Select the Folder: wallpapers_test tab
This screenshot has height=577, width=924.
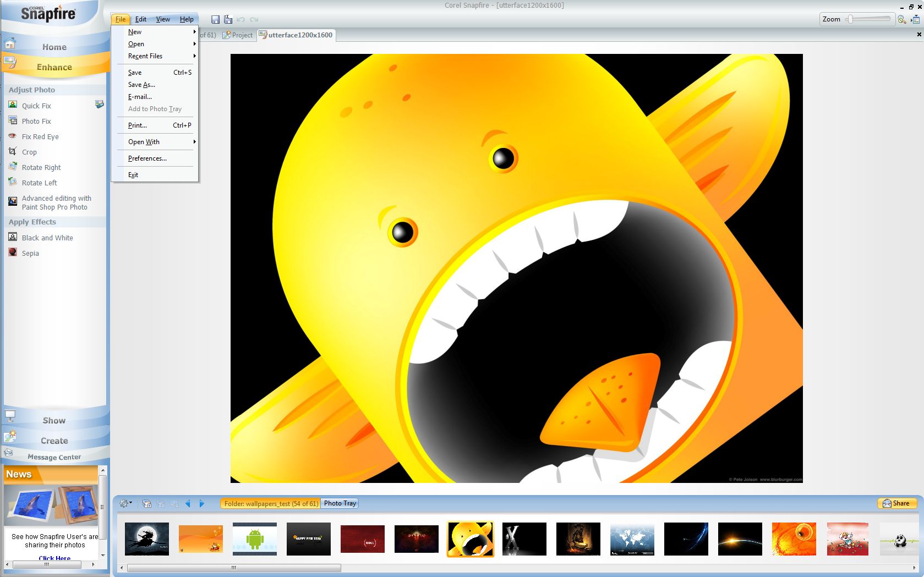point(271,503)
